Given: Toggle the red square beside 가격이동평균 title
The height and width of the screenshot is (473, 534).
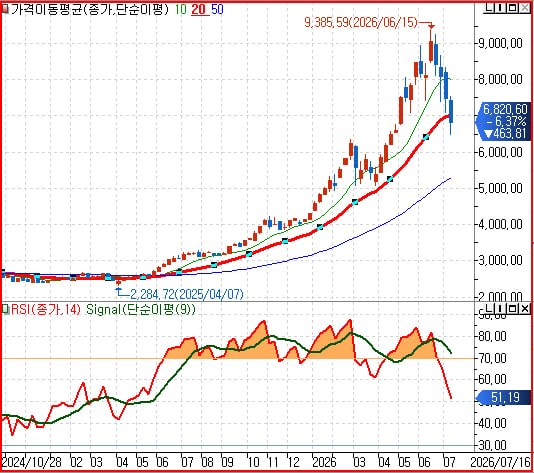Looking at the screenshot, I should coord(5,10).
